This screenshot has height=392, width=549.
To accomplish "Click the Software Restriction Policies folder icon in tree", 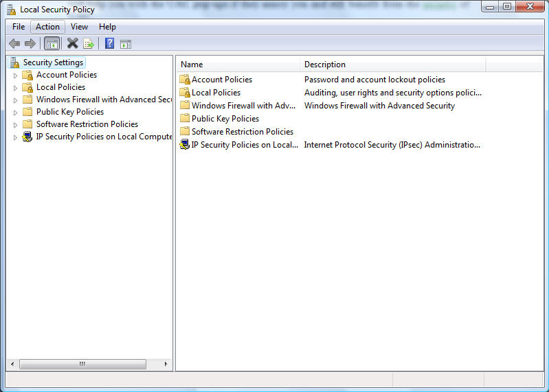I will click(27, 124).
